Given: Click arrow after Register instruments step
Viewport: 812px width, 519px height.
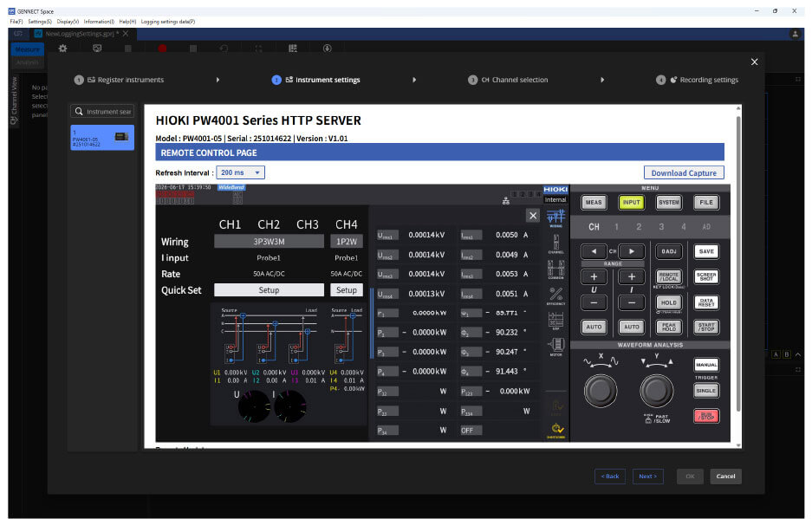Looking at the screenshot, I should tap(218, 80).
